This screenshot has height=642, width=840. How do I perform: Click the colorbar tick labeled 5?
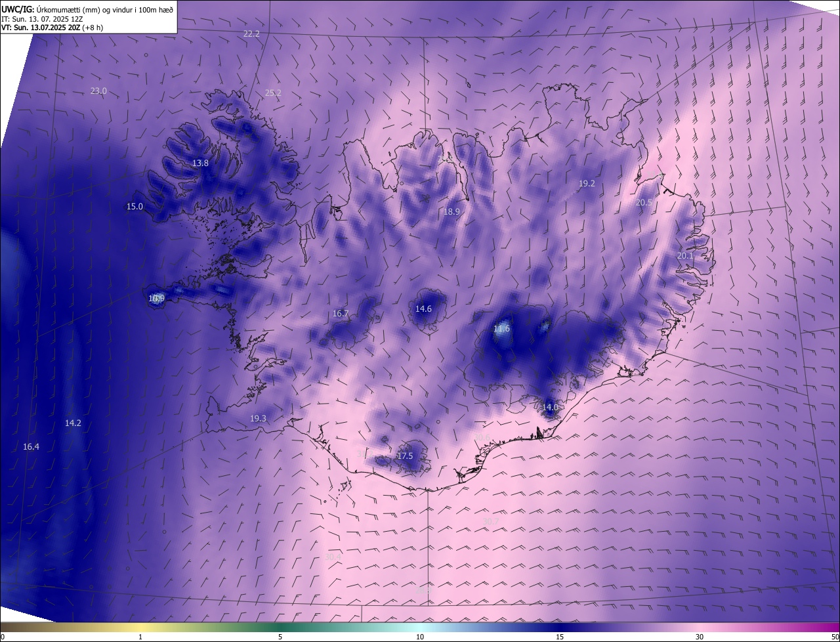[280, 637]
